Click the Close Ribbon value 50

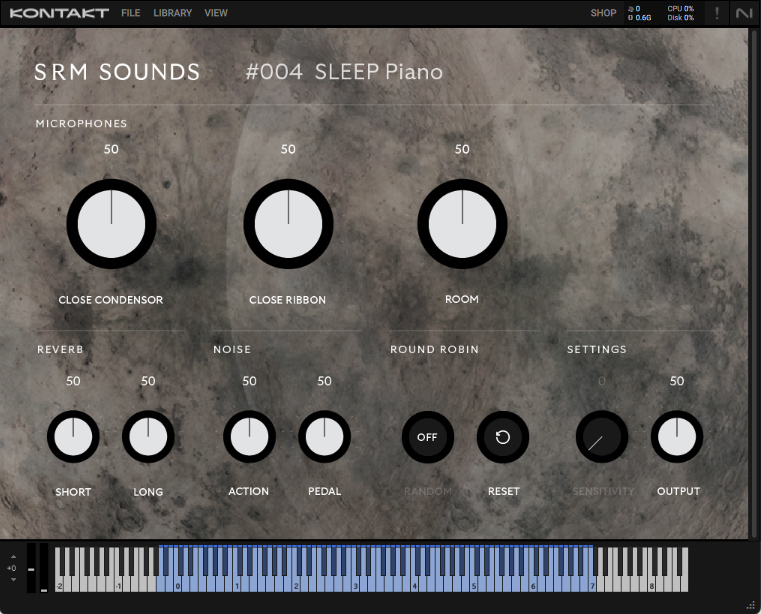point(288,149)
